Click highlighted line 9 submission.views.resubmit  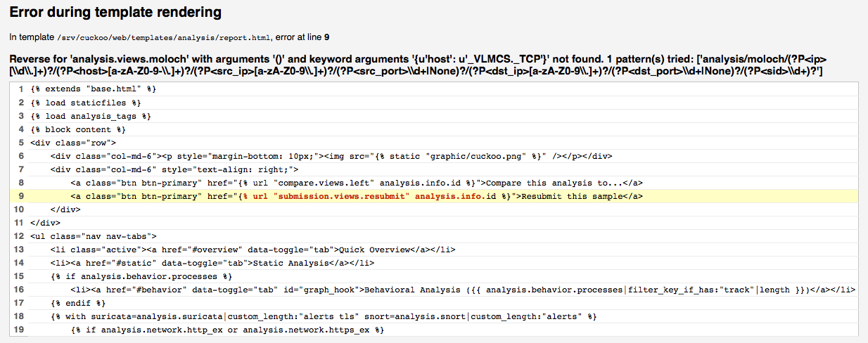[x=434, y=196]
